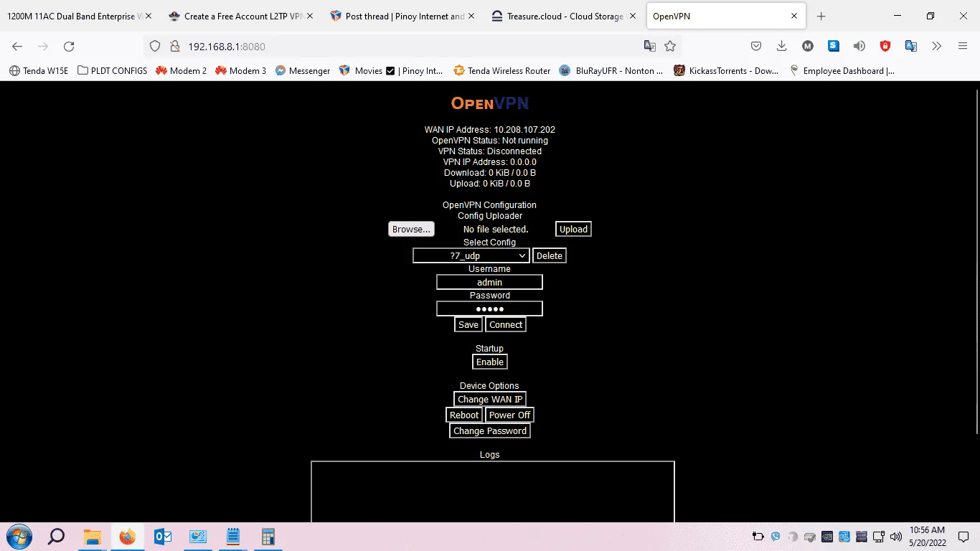Open the Windows Start menu
Image resolution: width=980 pixels, height=551 pixels.
[19, 537]
